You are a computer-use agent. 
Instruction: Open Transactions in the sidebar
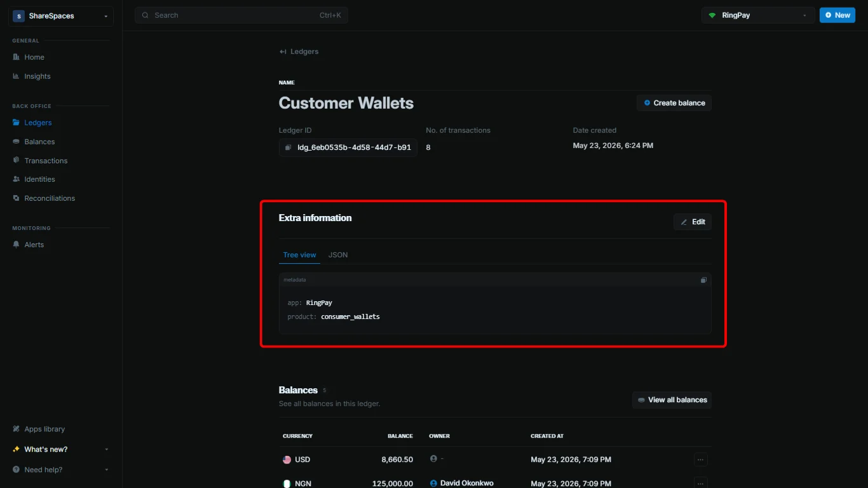pos(46,161)
